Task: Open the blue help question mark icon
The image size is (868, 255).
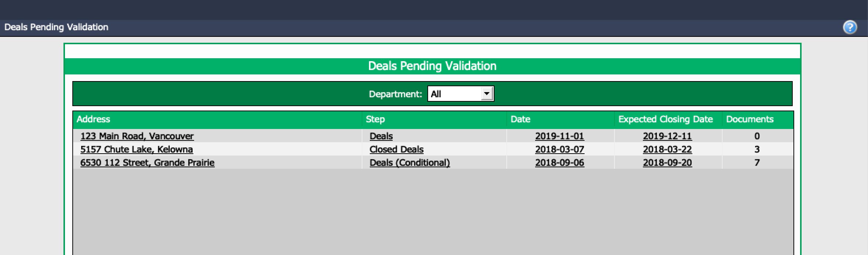Action: (x=850, y=27)
